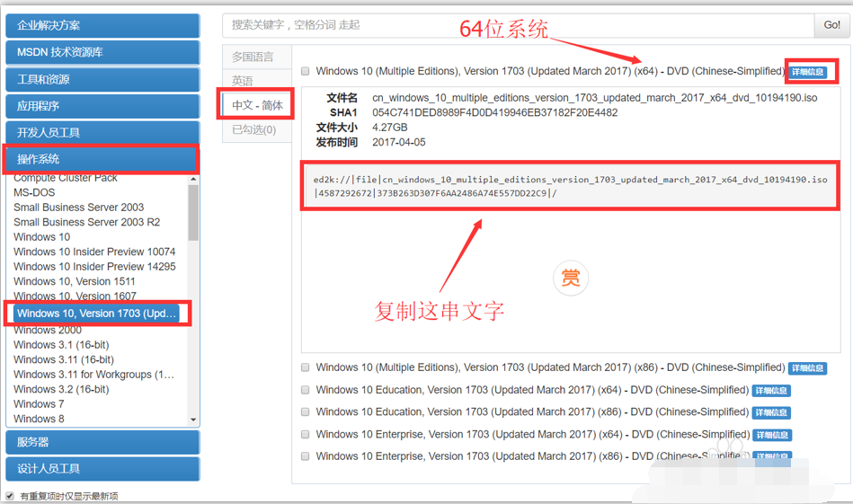Check Windows 10 Education x64 checkbox
The height and width of the screenshot is (504, 853).
click(x=306, y=391)
